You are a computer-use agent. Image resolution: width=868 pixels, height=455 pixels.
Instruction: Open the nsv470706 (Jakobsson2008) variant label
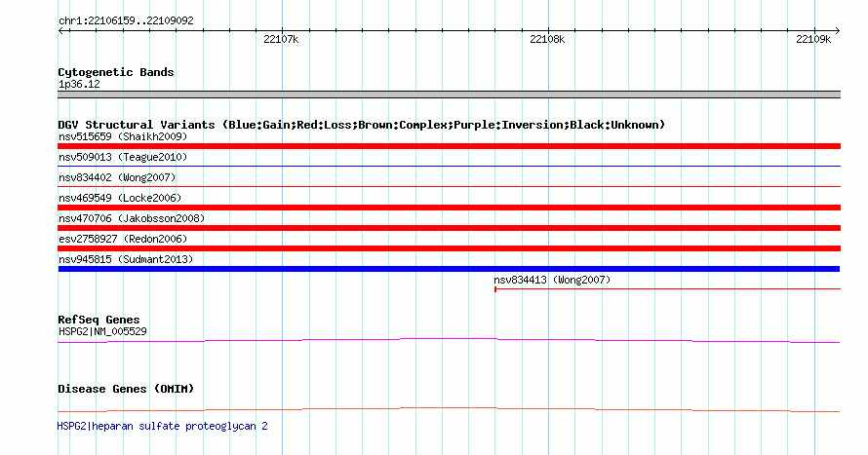point(132,218)
